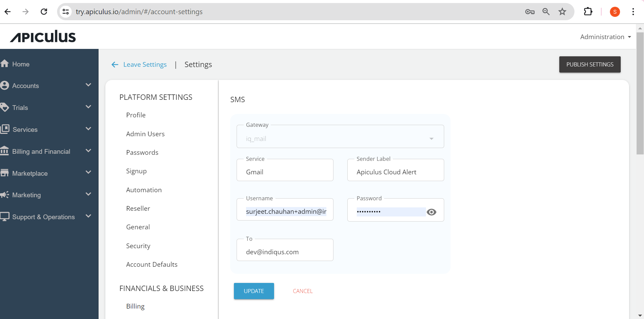
Task: Open Marketplace via its sidebar icon
Action: [5, 173]
